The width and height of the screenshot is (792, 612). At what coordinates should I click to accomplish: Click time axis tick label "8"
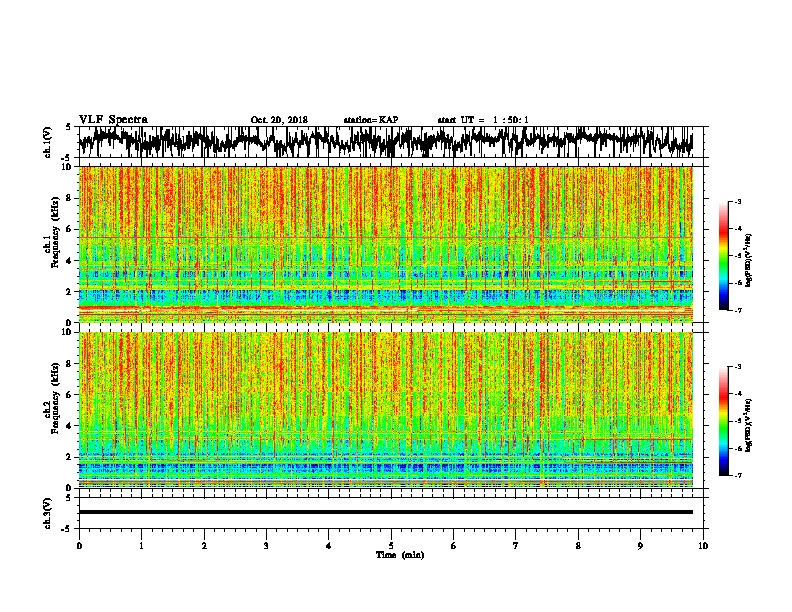578,546
